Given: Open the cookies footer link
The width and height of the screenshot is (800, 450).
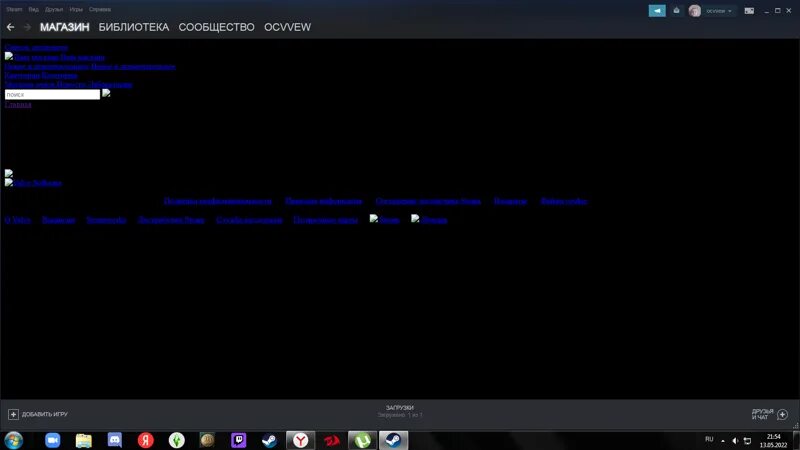Looking at the screenshot, I should click(564, 201).
